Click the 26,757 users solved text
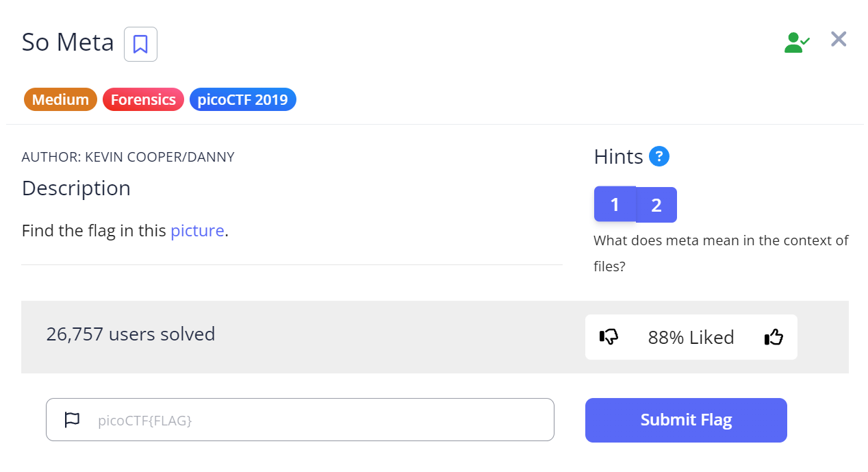The height and width of the screenshot is (472, 868). coord(131,334)
